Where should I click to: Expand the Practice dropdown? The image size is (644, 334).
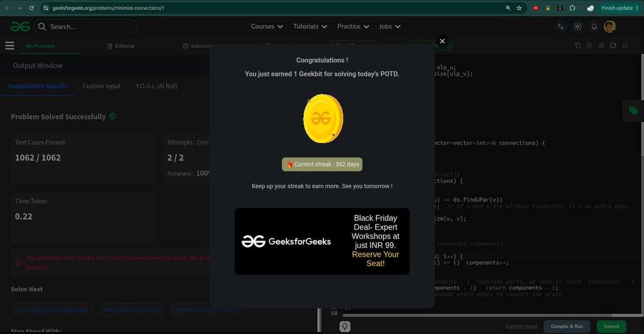(x=353, y=26)
